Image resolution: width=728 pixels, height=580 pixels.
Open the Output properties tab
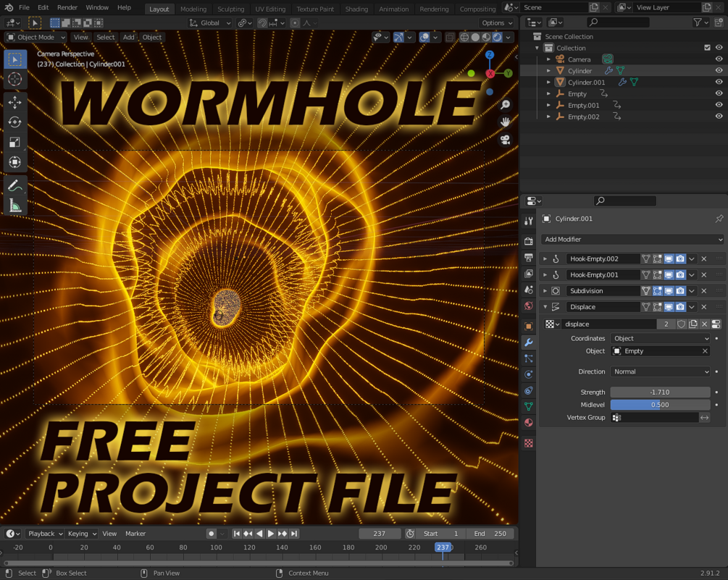click(x=529, y=258)
